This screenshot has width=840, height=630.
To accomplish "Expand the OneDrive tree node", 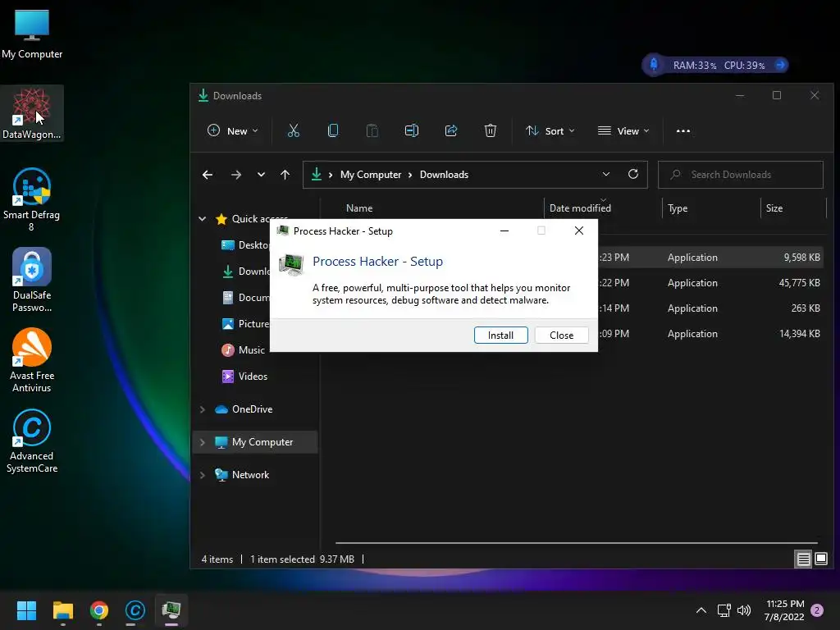I will click(203, 409).
